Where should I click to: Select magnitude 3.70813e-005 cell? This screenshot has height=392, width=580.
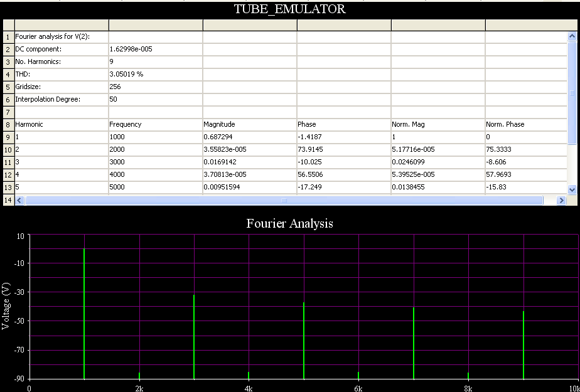pyautogui.click(x=250, y=175)
